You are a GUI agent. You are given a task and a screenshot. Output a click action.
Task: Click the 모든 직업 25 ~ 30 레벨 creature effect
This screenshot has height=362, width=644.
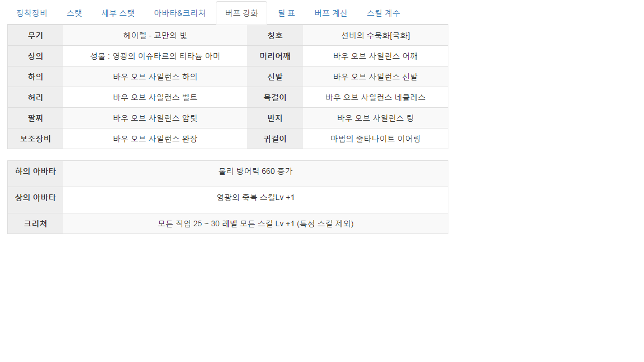click(255, 223)
